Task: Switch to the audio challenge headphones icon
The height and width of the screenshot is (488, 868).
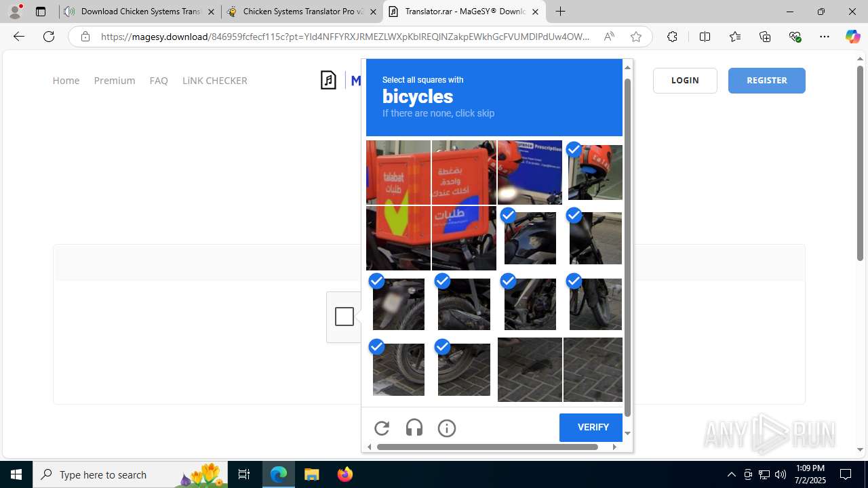Action: (414, 428)
